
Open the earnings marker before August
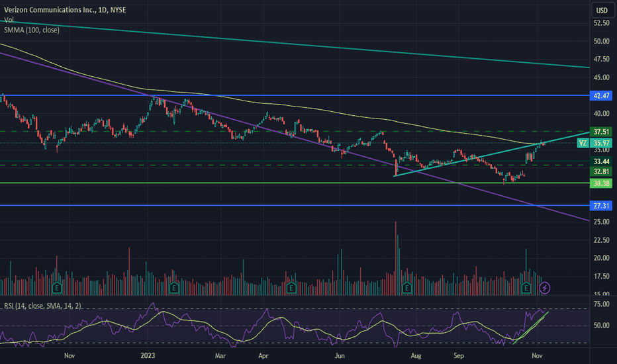[x=407, y=288]
